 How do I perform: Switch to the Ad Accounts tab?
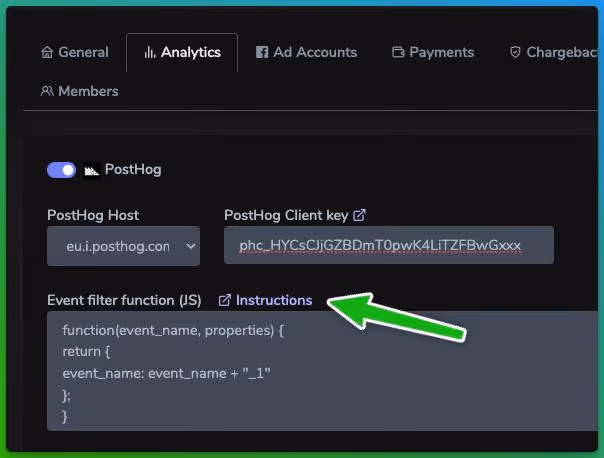tap(306, 52)
